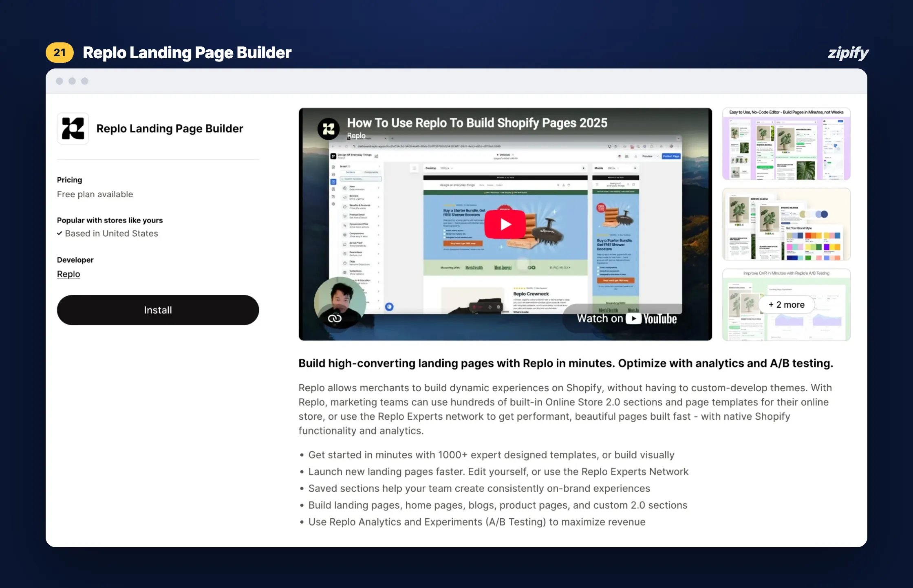Click the headline about high-converting landing pages

tap(566, 363)
